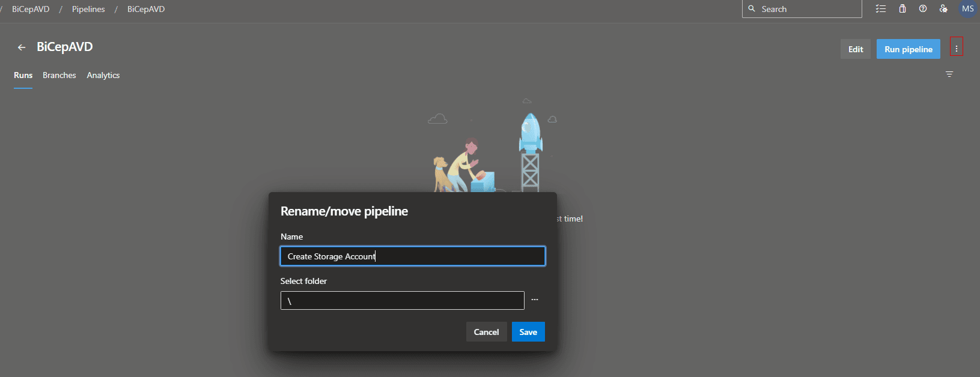
Task: Click the Run pipeline button
Action: [x=908, y=49]
